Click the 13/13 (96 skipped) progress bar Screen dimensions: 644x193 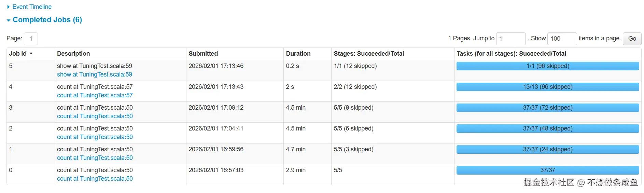tap(547, 87)
